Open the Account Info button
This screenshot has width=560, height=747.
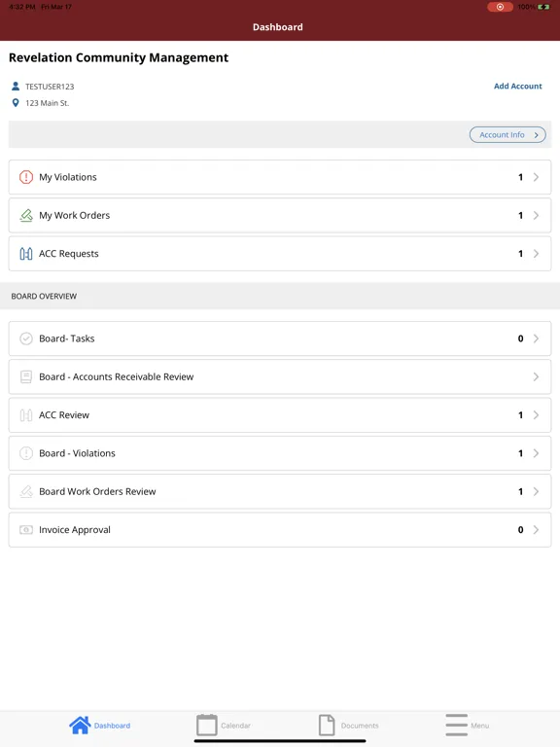pyautogui.click(x=507, y=135)
